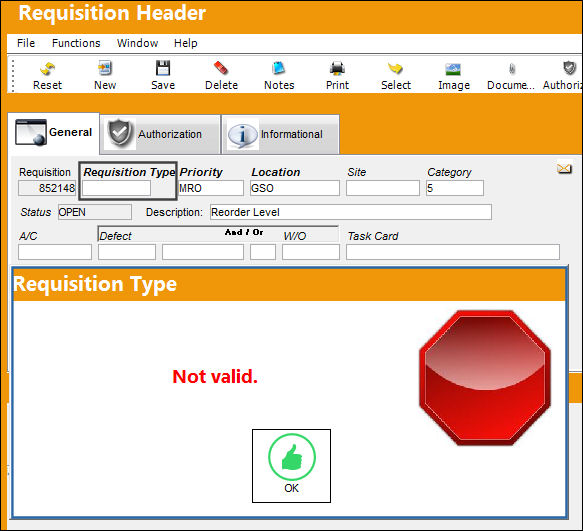This screenshot has height=531, width=583.
Task: Click the Select toolbar icon
Action: (x=395, y=68)
